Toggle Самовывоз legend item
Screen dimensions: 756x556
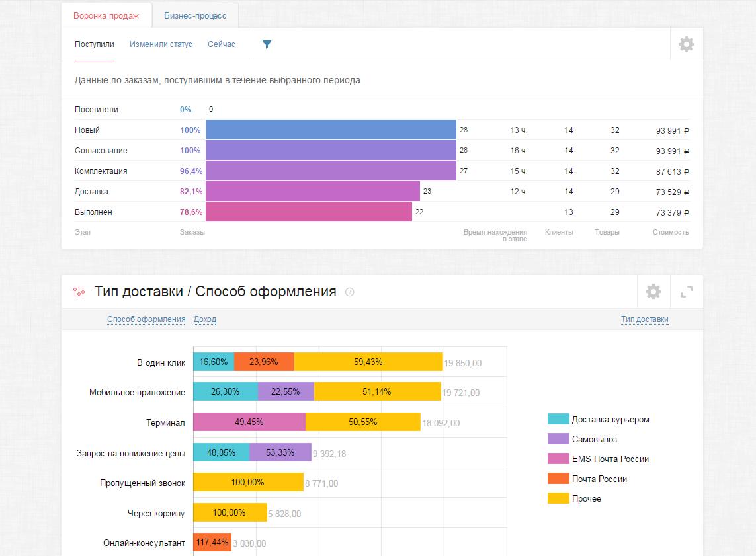pyautogui.click(x=594, y=439)
